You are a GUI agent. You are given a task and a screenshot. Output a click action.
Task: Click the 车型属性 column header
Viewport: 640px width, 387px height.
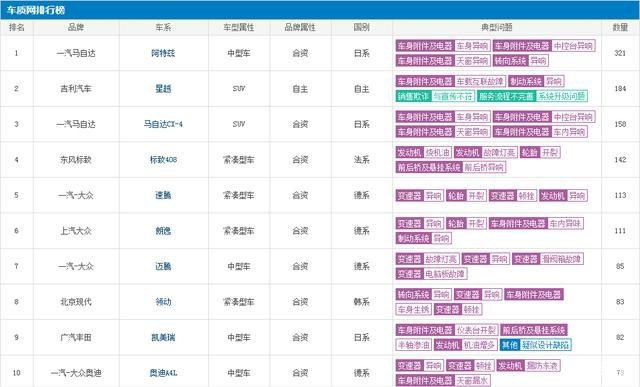point(239,27)
